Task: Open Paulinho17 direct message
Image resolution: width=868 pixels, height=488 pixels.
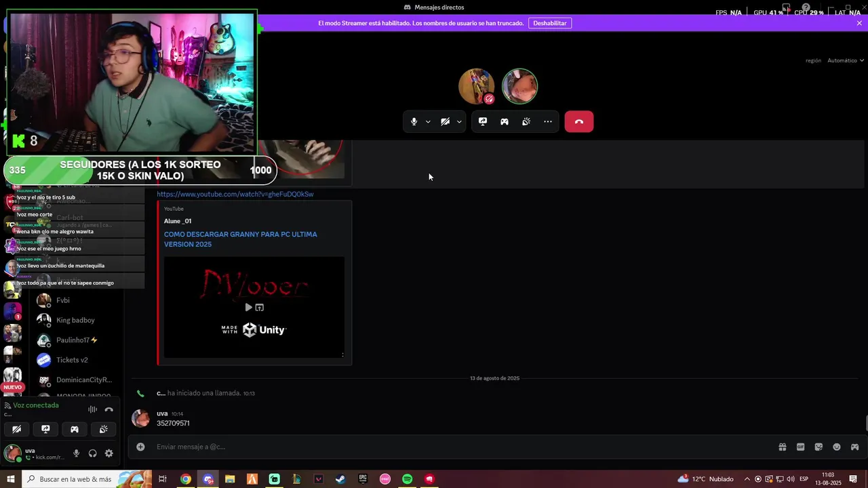Action: click(78, 340)
